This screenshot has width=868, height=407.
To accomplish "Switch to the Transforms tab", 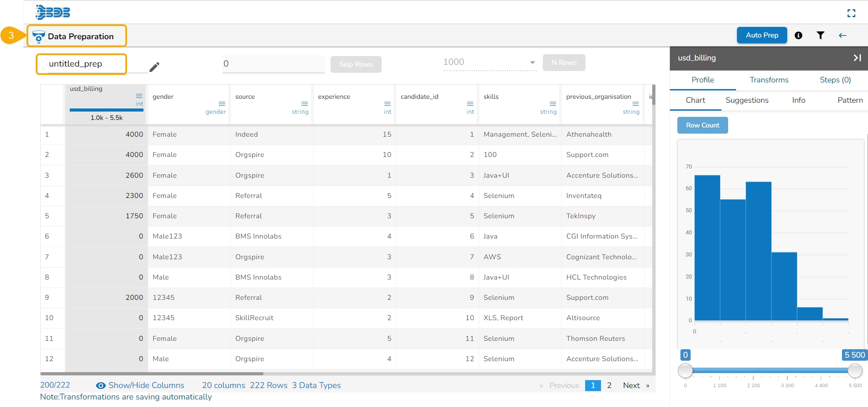I will 769,80.
